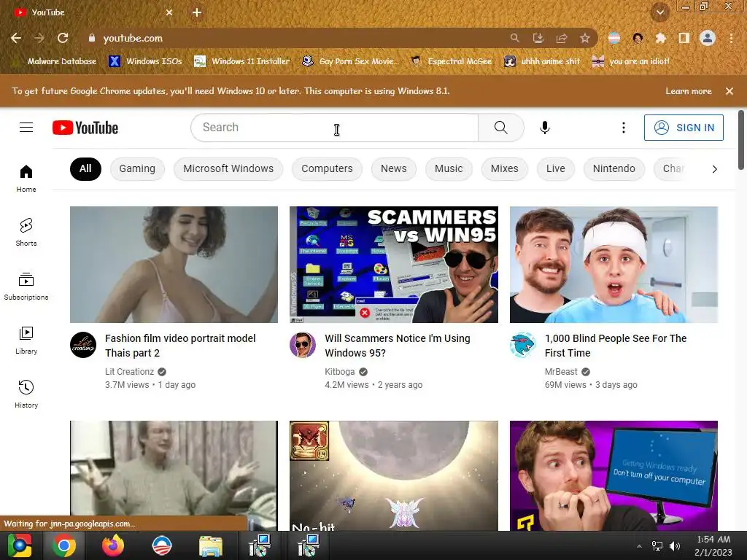Click browser back arrow
The width and height of the screenshot is (747, 560).
click(16, 38)
